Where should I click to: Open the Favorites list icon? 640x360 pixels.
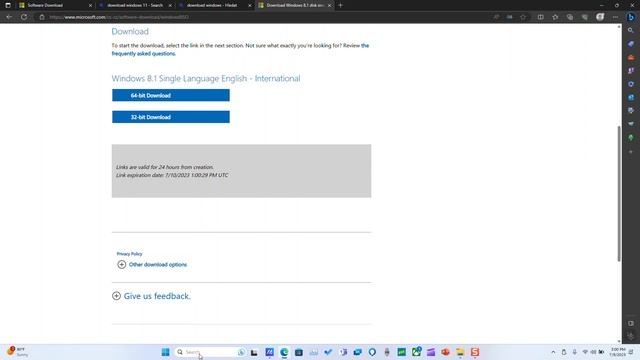[x=555, y=17]
